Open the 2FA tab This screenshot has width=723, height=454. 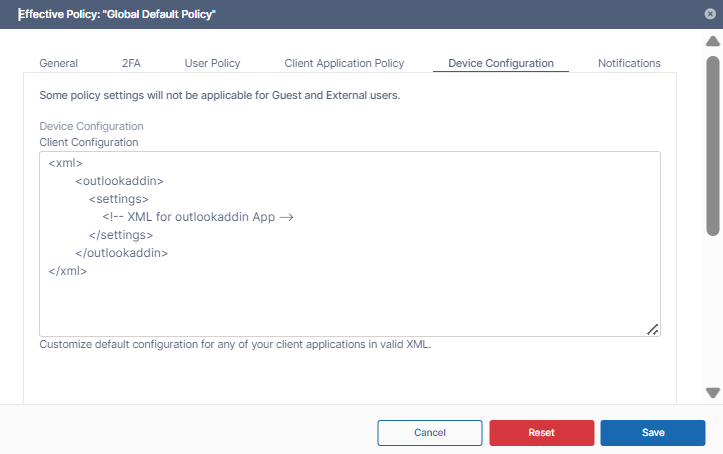tap(131, 63)
